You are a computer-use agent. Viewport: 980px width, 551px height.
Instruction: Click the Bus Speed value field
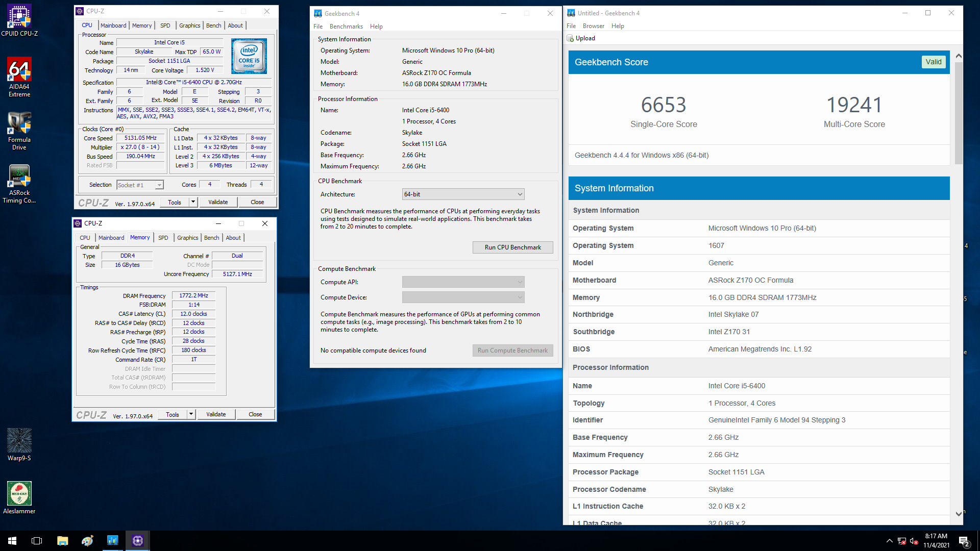[140, 157]
